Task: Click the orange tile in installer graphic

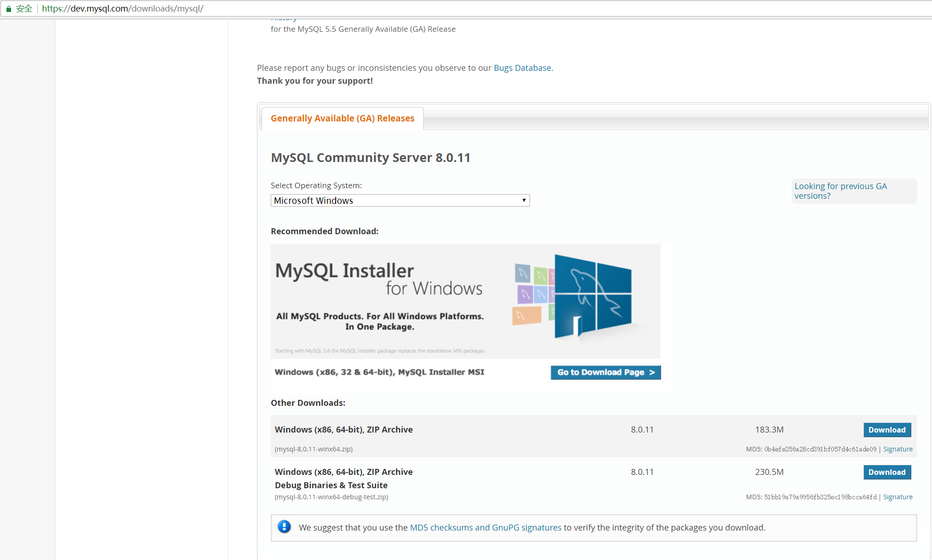Action: [x=526, y=316]
